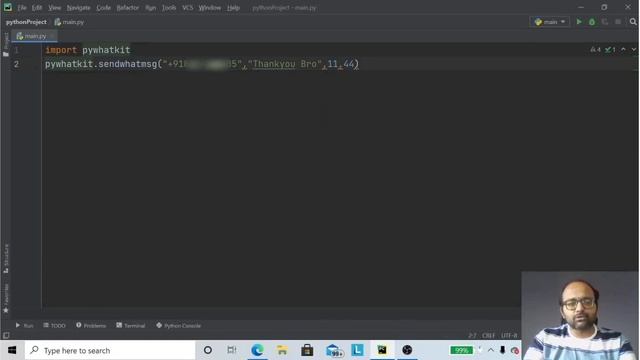
Task: Open the VCS menu
Action: pos(187,8)
